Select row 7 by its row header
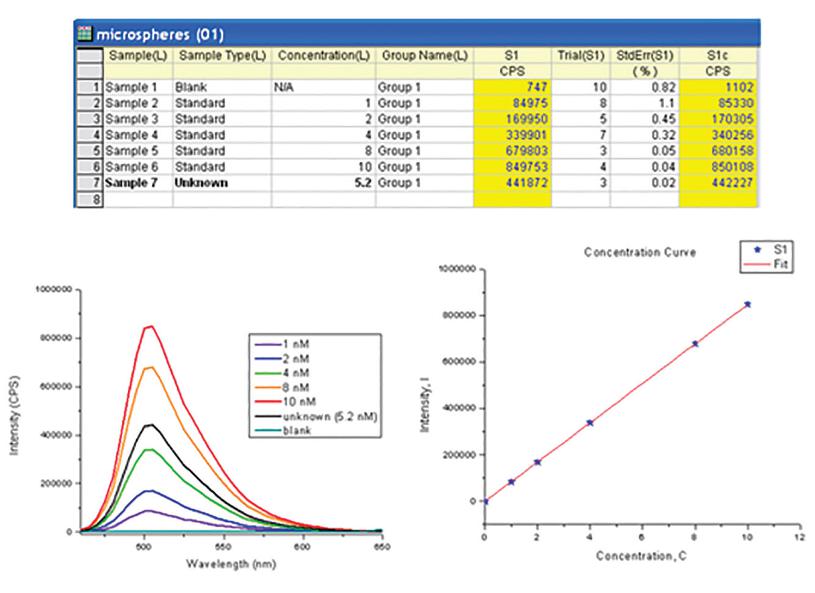This screenshot has width=815, height=593. 88,184
